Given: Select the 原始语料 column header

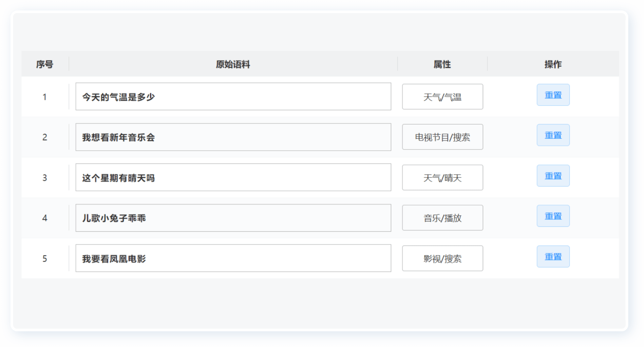Looking at the screenshot, I should [x=233, y=64].
